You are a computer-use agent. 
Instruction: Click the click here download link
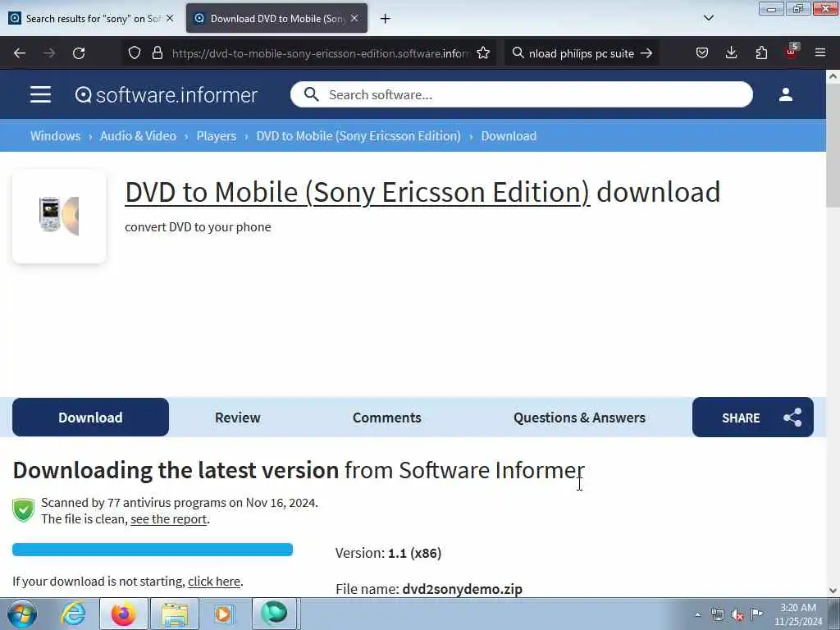214,582
